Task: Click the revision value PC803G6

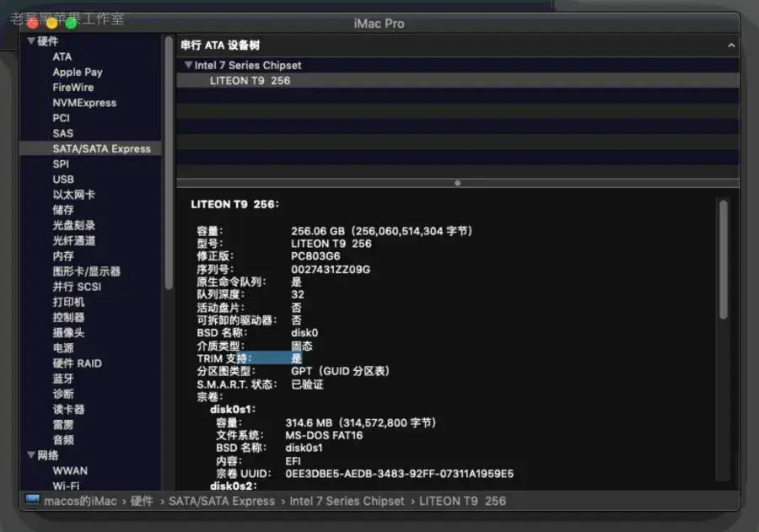Action: click(315, 256)
